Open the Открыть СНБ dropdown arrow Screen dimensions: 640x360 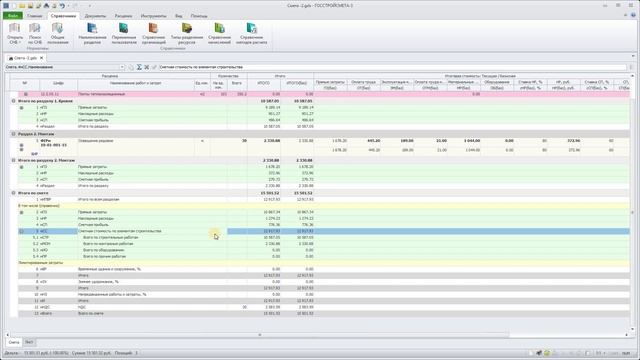point(20,42)
